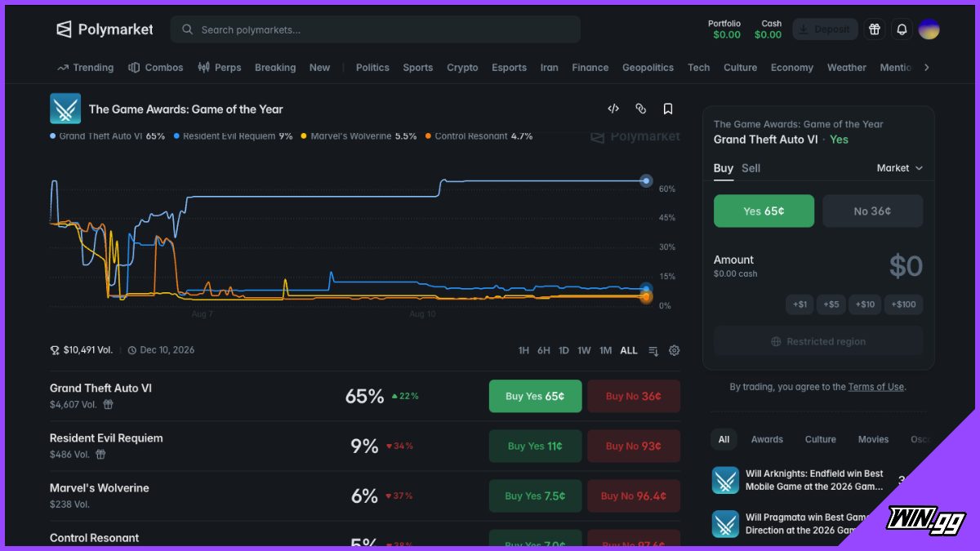Click gift icon beside Resident Evil Requiem volume

(x=100, y=454)
